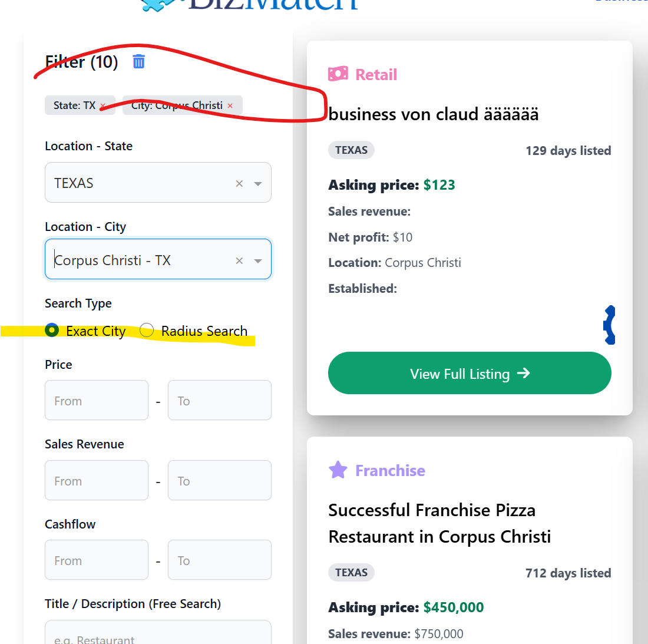Click the Sales Revenue From field
Viewport: 648px width, 644px height.
tap(97, 481)
